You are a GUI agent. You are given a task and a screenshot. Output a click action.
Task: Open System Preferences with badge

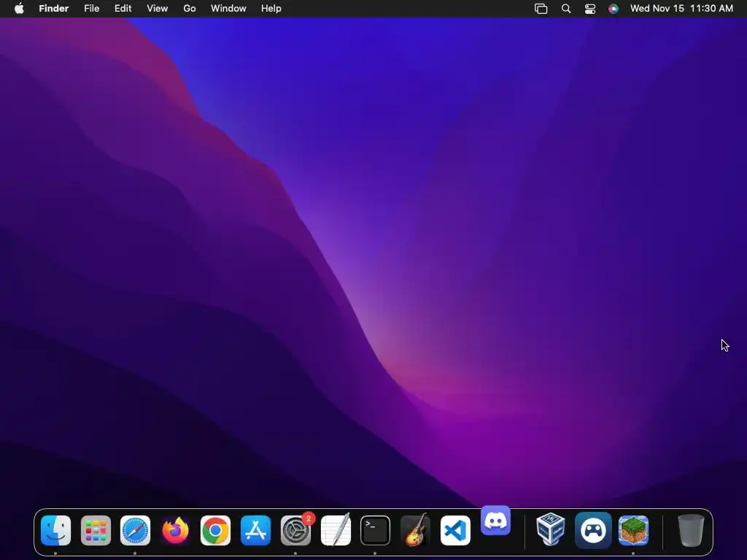(295, 530)
